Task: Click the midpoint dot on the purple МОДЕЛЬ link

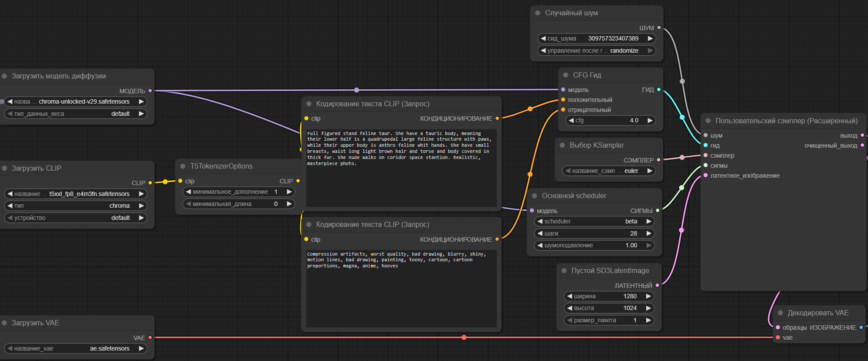Action: pyautogui.click(x=356, y=90)
